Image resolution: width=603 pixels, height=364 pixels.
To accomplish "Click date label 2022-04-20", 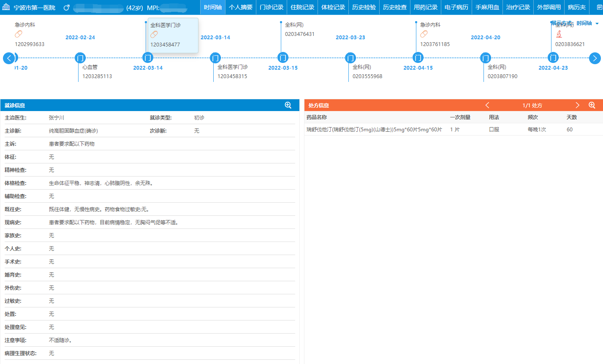I will coord(486,38).
